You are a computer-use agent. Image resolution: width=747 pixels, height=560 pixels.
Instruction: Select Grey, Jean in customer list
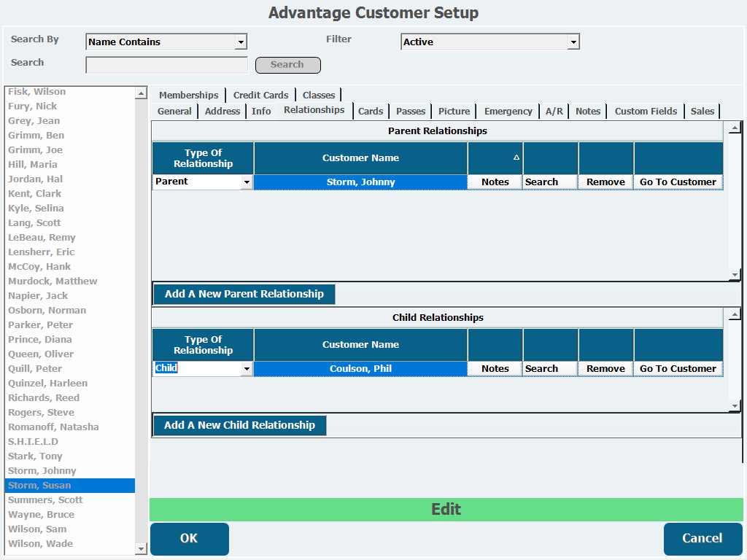tap(70, 121)
